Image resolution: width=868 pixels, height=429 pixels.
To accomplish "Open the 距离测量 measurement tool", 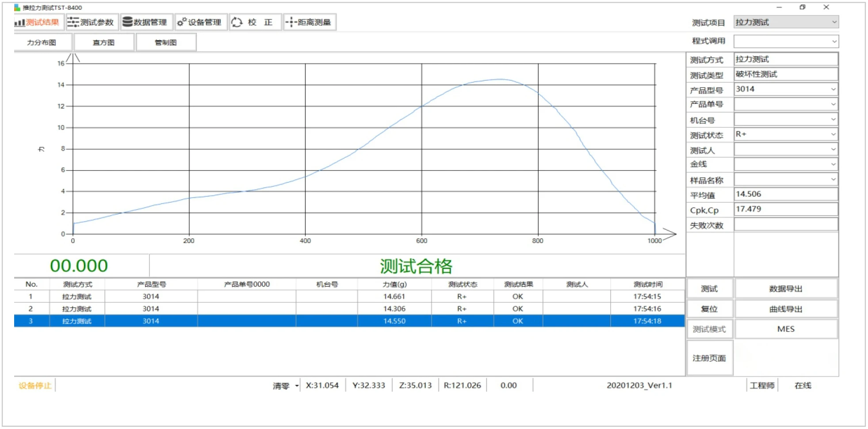I will (309, 22).
